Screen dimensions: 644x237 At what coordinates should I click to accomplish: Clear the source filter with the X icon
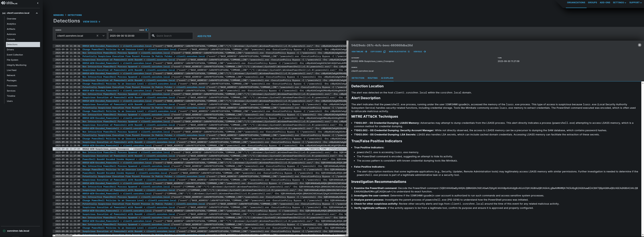click(x=97, y=36)
